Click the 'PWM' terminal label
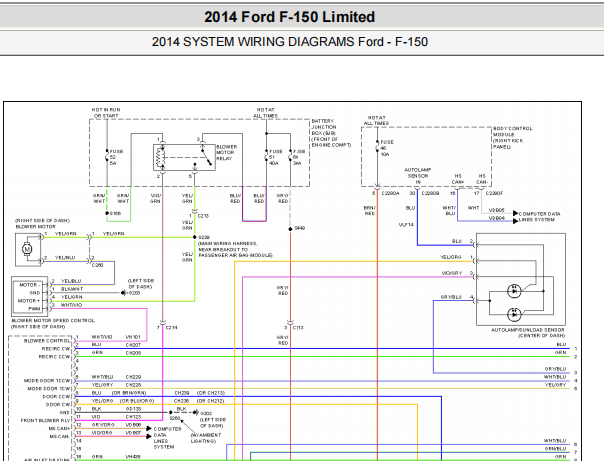This screenshot has width=604, height=461. coord(34,308)
